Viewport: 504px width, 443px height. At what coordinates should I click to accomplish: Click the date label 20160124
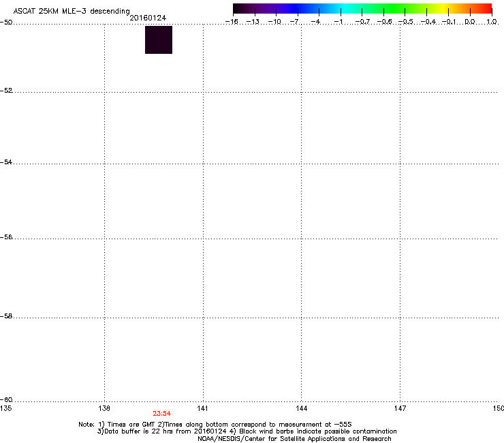coord(148,18)
